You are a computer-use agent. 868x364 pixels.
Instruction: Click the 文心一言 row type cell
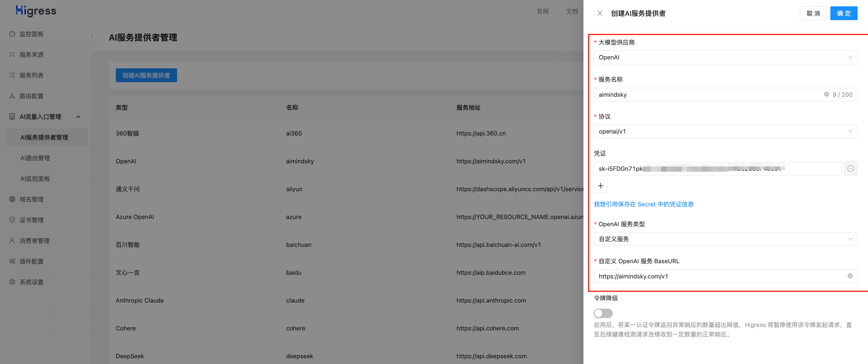pos(128,272)
